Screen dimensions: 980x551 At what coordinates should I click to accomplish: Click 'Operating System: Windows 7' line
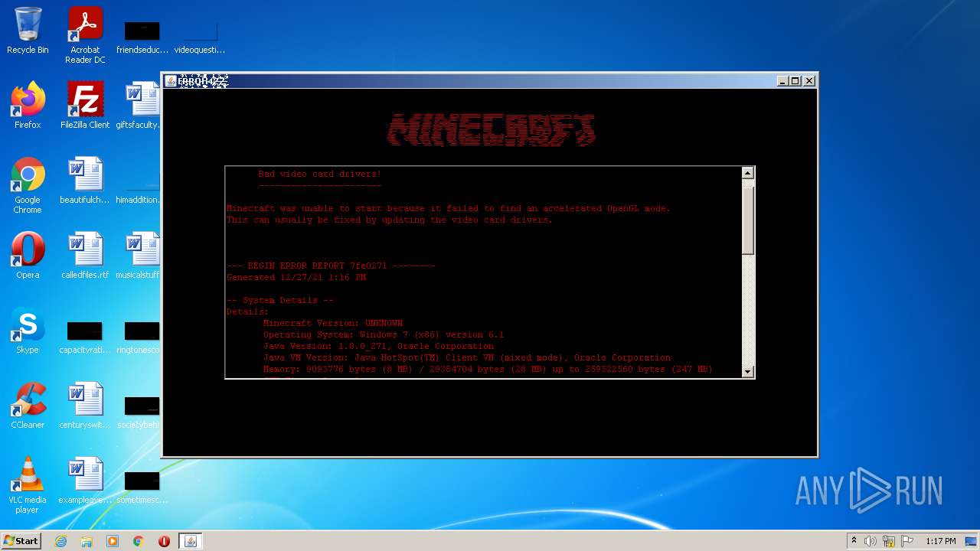384,334
